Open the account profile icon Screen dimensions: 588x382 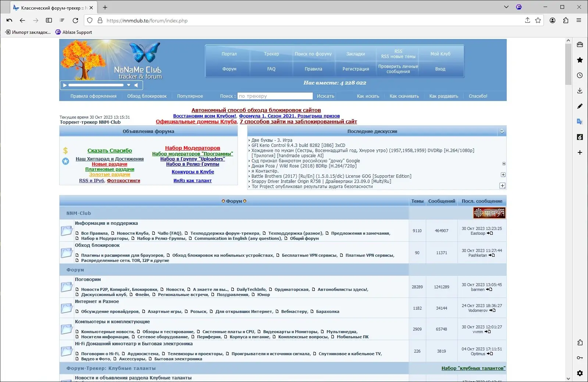click(x=552, y=21)
